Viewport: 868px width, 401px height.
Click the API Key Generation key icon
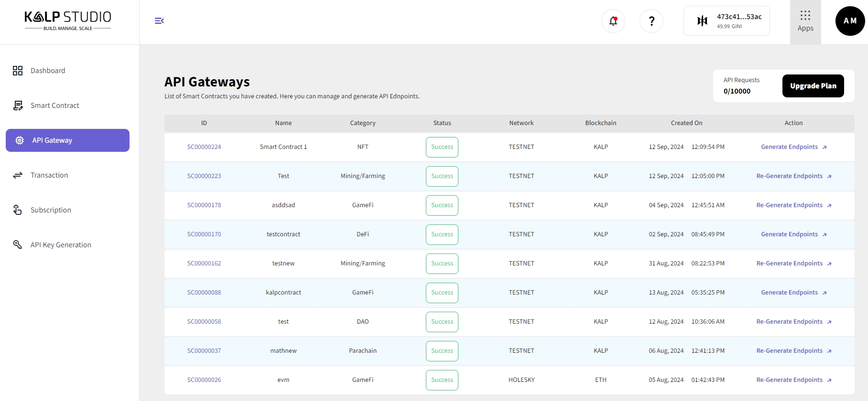(x=18, y=245)
